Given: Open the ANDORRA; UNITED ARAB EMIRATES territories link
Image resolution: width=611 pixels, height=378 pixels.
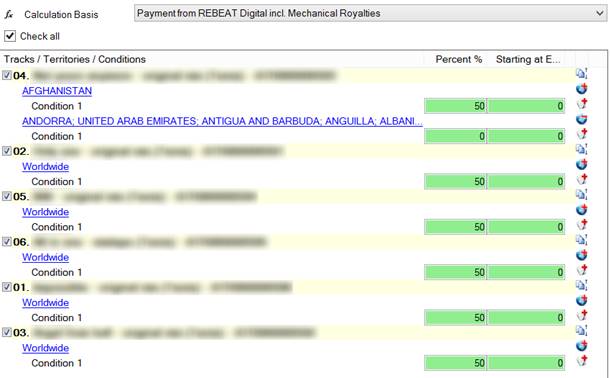Looking at the screenshot, I should point(222,121).
